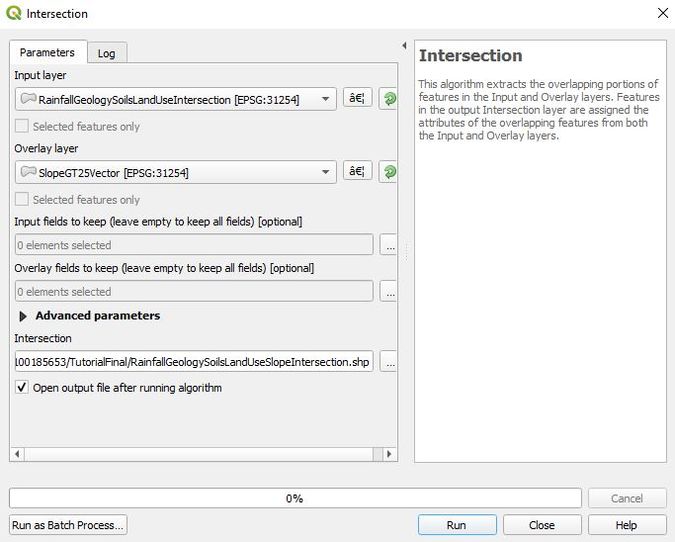Toggle Selected features only under Overlay layer

tap(22, 200)
